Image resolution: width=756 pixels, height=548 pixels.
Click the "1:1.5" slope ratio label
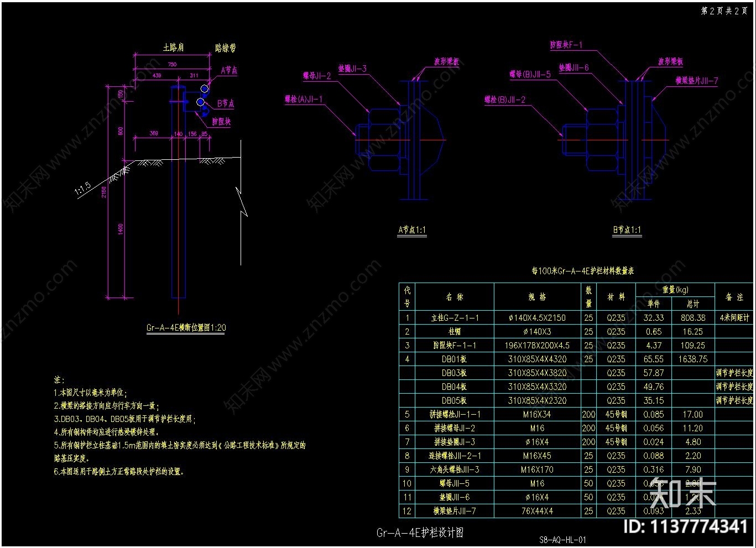tap(82, 190)
